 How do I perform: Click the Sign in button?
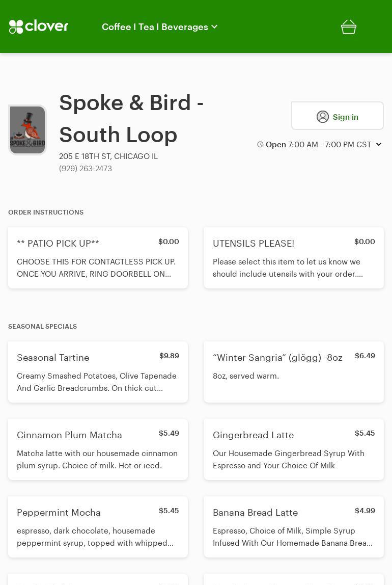(x=337, y=116)
